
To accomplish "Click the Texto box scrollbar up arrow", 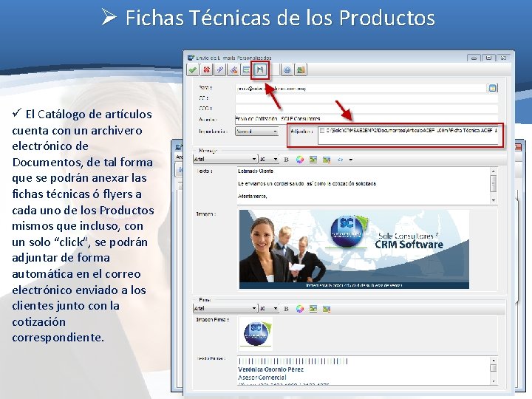I will [494, 171].
